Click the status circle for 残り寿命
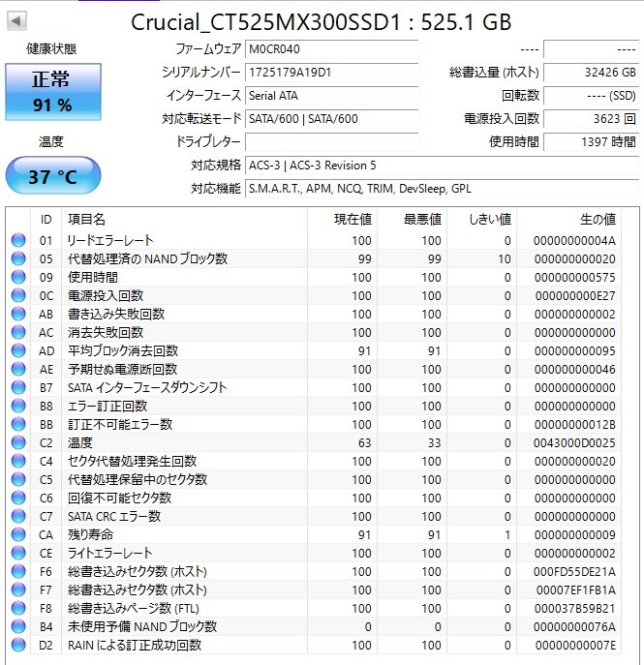Screen dimensions: 644x665 coord(18,534)
